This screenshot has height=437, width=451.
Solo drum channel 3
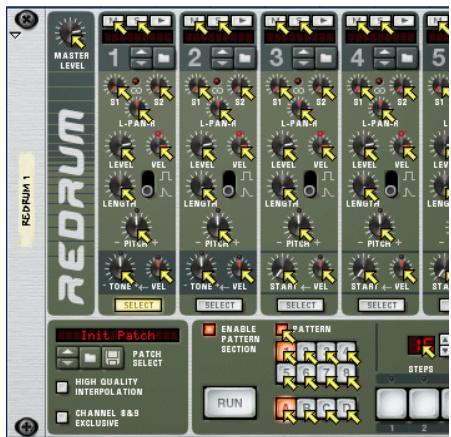pos(299,21)
